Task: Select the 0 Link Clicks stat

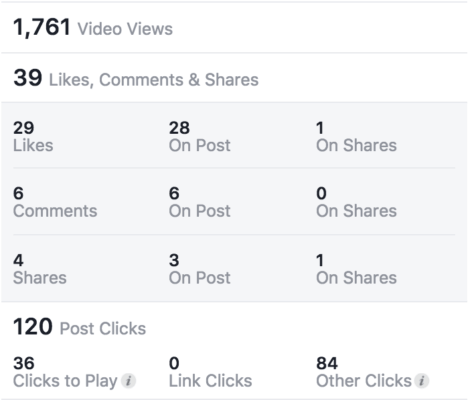Action: [x=210, y=372]
